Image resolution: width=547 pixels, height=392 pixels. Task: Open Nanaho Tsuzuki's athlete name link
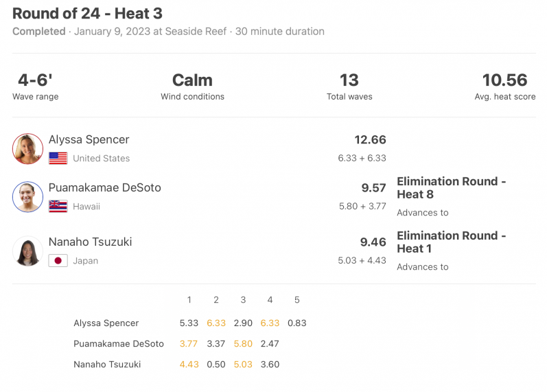pyautogui.click(x=90, y=242)
